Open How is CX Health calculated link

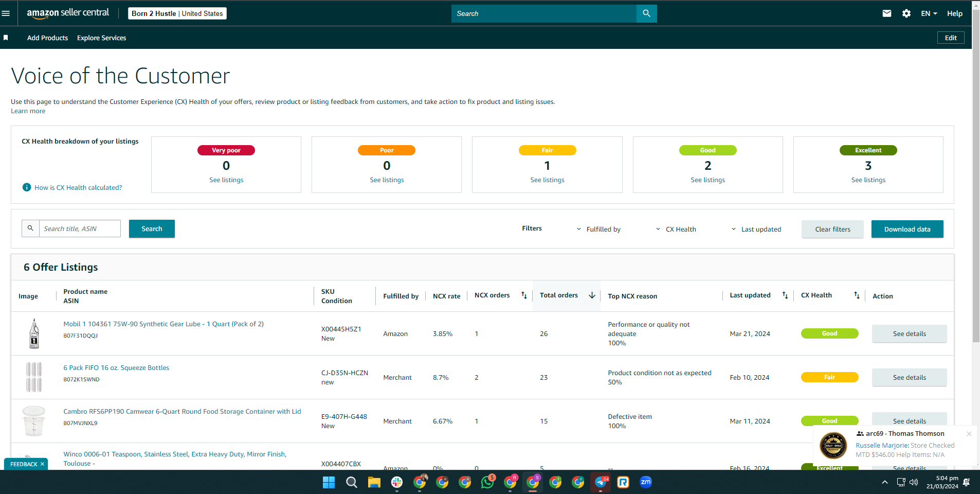coord(78,187)
